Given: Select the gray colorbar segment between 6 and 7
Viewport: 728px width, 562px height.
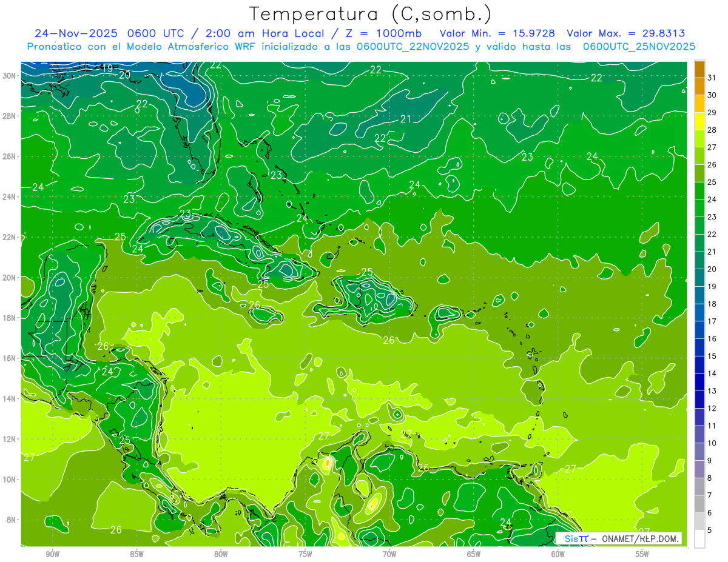Looking at the screenshot, I should [x=699, y=504].
